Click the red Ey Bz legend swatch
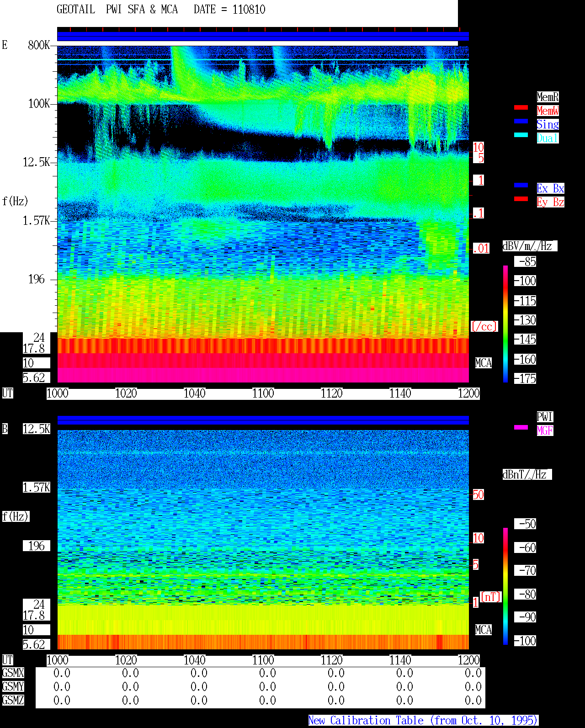The image size is (585, 728). [x=521, y=199]
